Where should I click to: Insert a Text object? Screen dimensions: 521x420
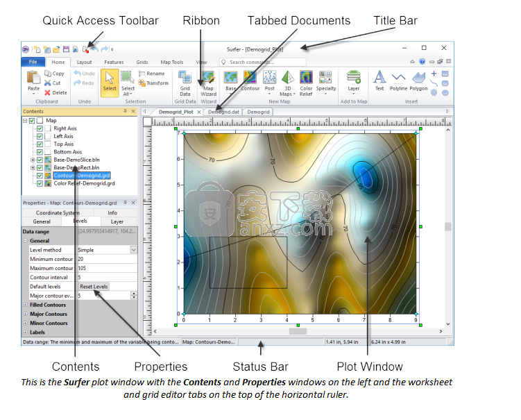379,81
